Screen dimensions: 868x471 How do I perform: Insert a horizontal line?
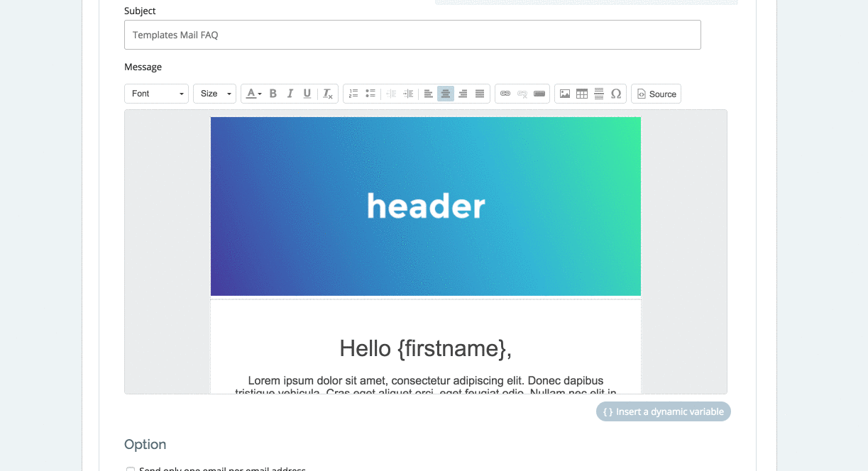coord(599,94)
